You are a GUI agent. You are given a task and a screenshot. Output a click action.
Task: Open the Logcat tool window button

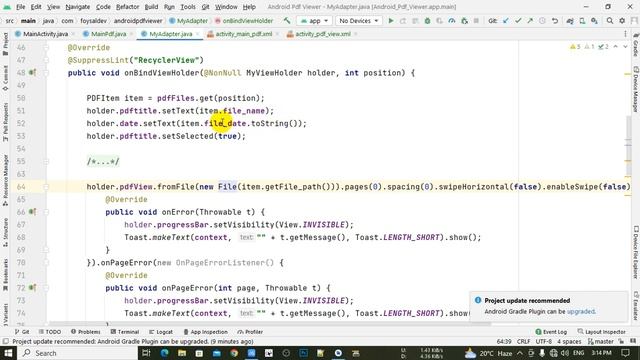point(161,332)
